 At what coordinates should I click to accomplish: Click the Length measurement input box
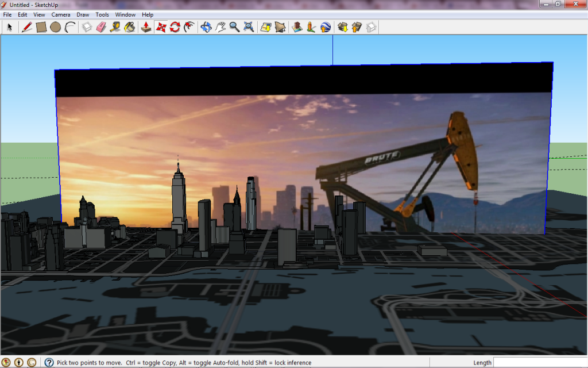pyautogui.click(x=540, y=363)
